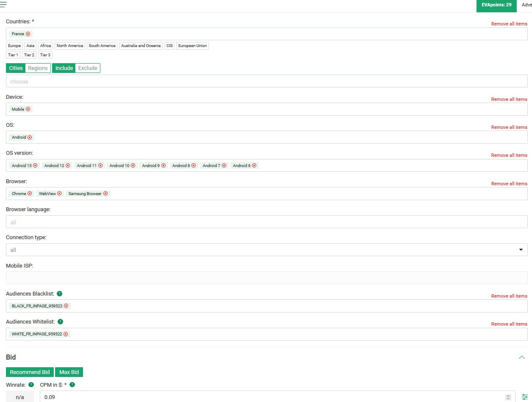Open bid settings sliders icon
The image size is (532, 402).
tap(524, 397)
